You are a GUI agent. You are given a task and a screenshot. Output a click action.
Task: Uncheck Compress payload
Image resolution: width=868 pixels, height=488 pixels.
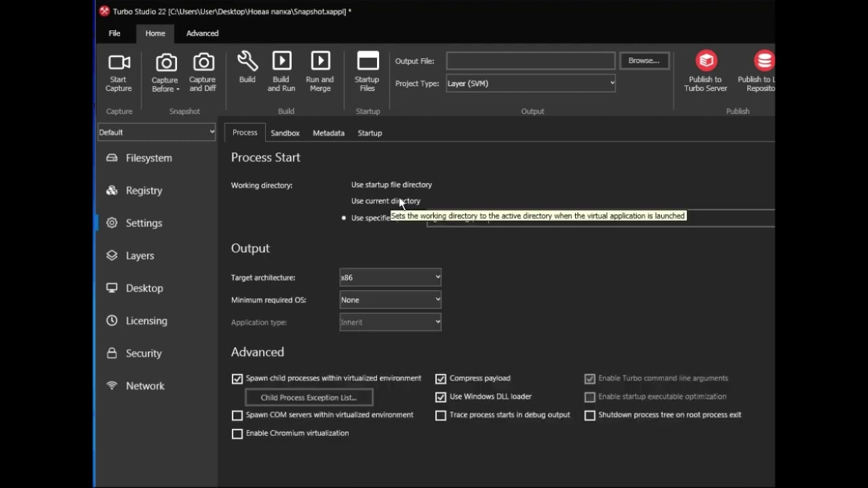click(x=441, y=379)
